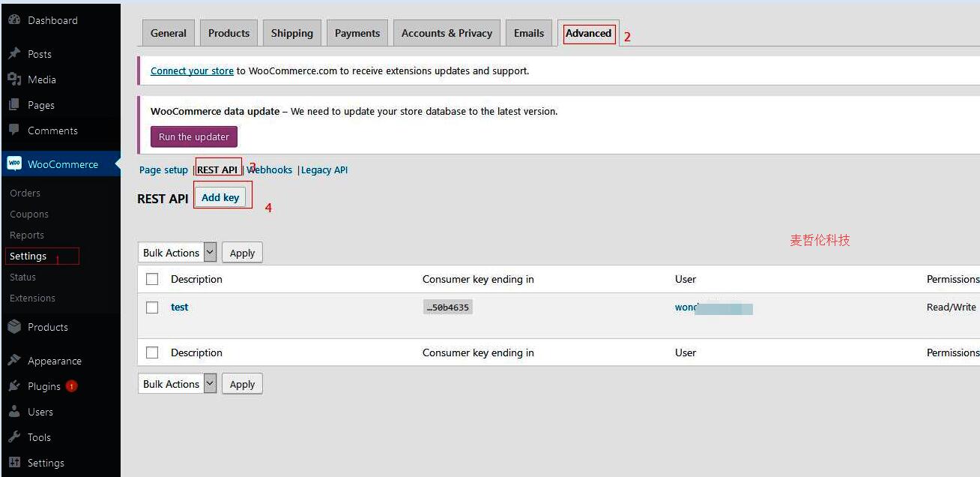Image resolution: width=980 pixels, height=477 pixels.
Task: Open Settings under WooCommerce submenu
Action: tap(28, 256)
